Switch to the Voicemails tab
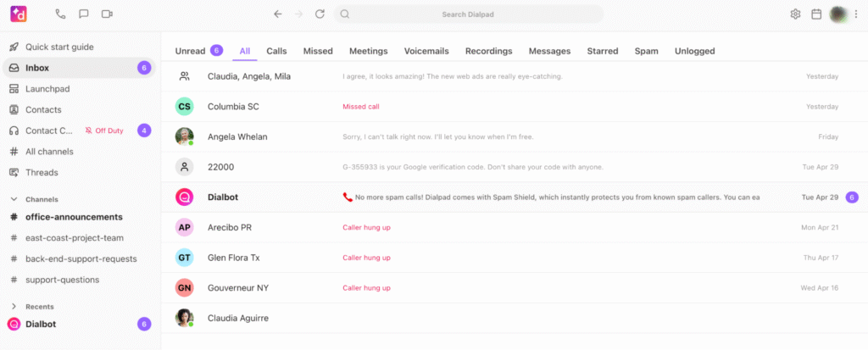Image resolution: width=868 pixels, height=350 pixels. pos(426,51)
